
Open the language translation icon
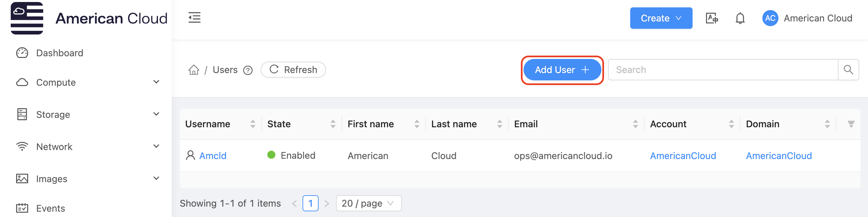(711, 18)
